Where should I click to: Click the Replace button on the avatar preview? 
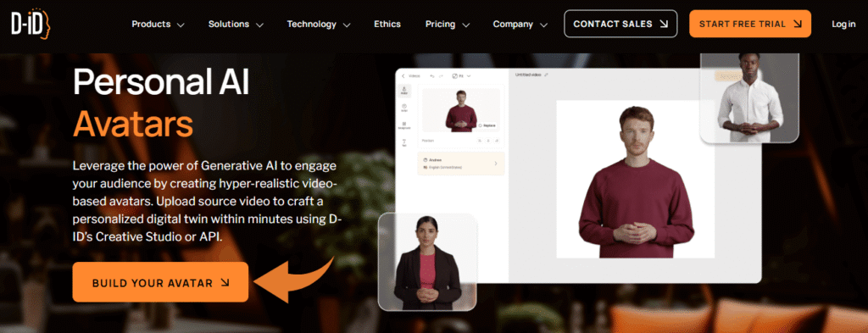click(x=487, y=125)
